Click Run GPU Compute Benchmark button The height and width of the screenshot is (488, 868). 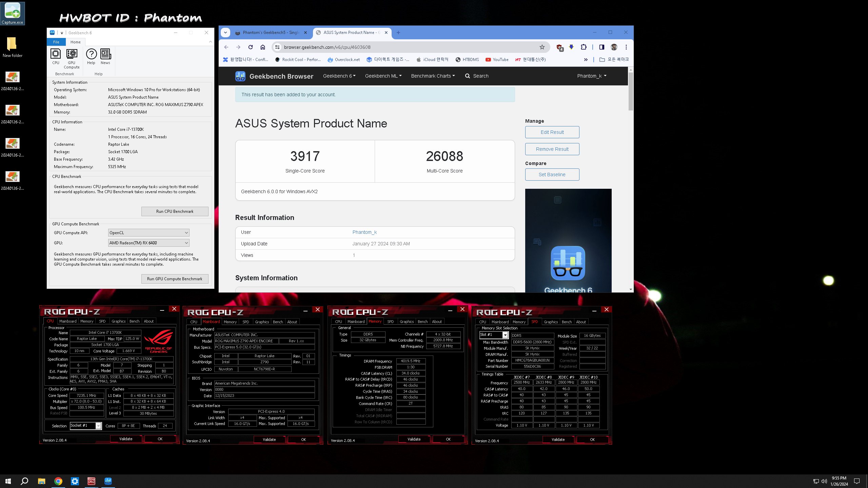[x=175, y=279]
